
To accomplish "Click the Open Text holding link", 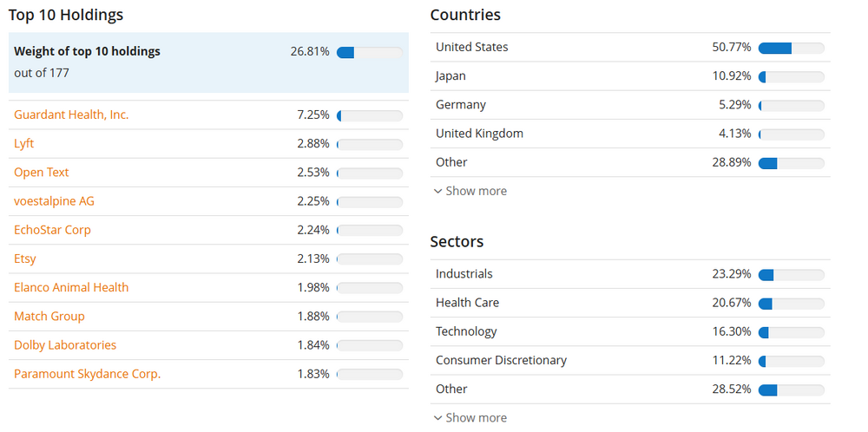I will coord(42,172).
